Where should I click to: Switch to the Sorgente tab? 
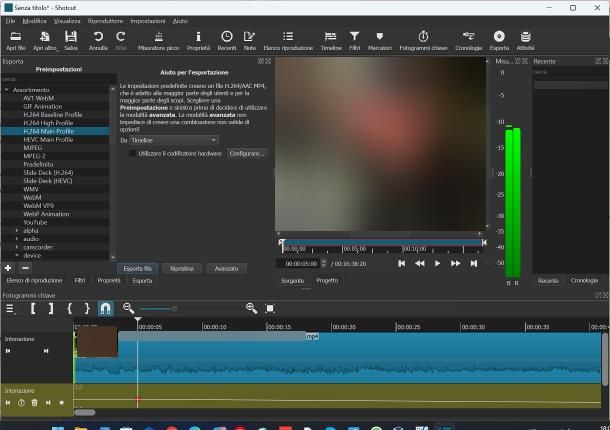click(x=292, y=281)
